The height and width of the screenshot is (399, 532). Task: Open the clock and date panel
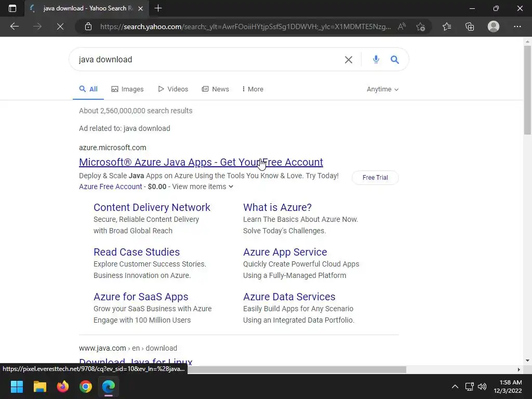tap(508, 387)
